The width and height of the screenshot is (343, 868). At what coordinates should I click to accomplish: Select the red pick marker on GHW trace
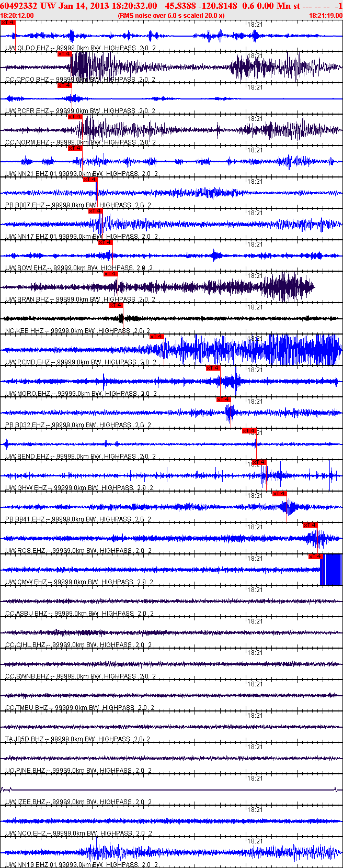(x=259, y=462)
